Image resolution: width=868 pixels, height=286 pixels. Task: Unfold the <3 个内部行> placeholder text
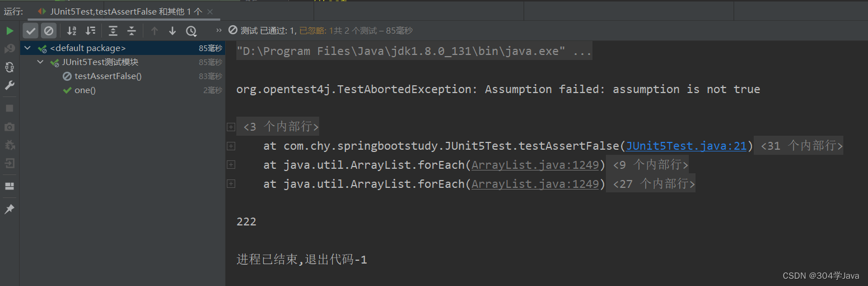click(279, 127)
